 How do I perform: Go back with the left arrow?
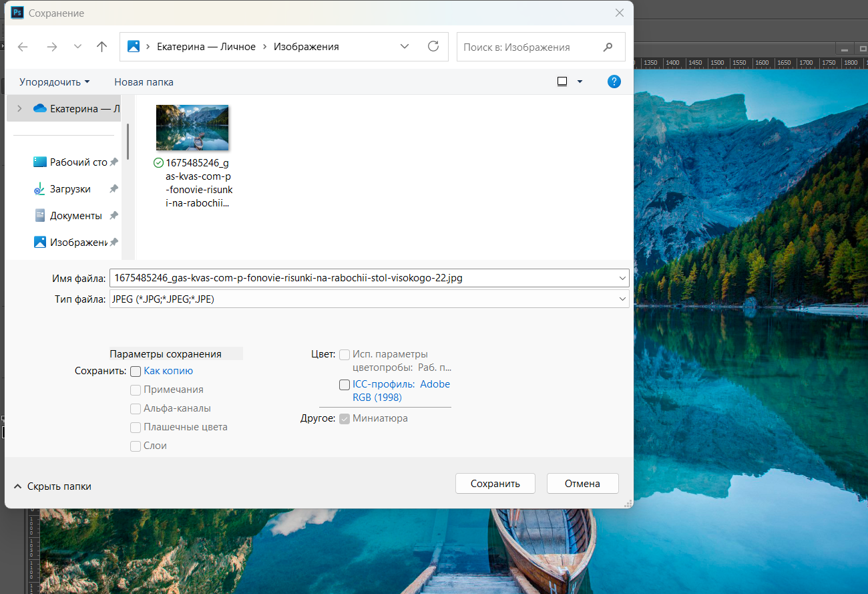[23, 47]
